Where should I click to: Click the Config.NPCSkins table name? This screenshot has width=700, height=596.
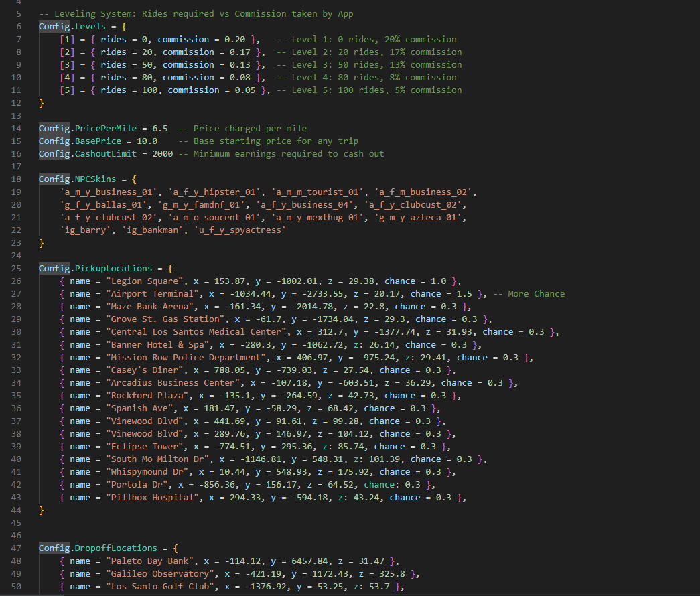[78, 179]
